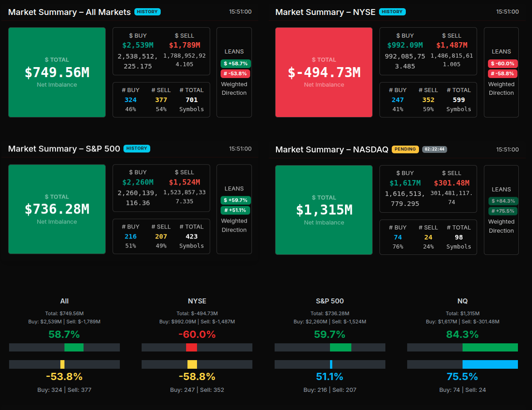The width and height of the screenshot is (532, 410).
Task: Select the $736.28M S&P 500 total tile
Action: [57, 209]
